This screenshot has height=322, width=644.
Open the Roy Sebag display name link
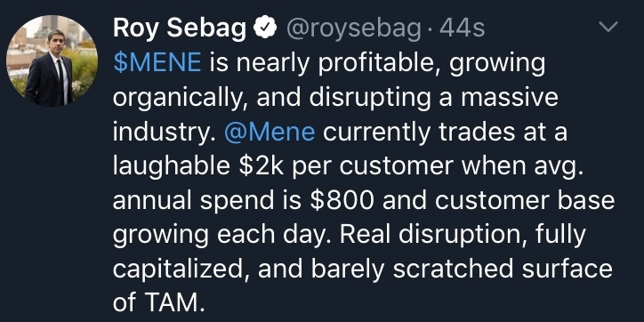click(180, 28)
